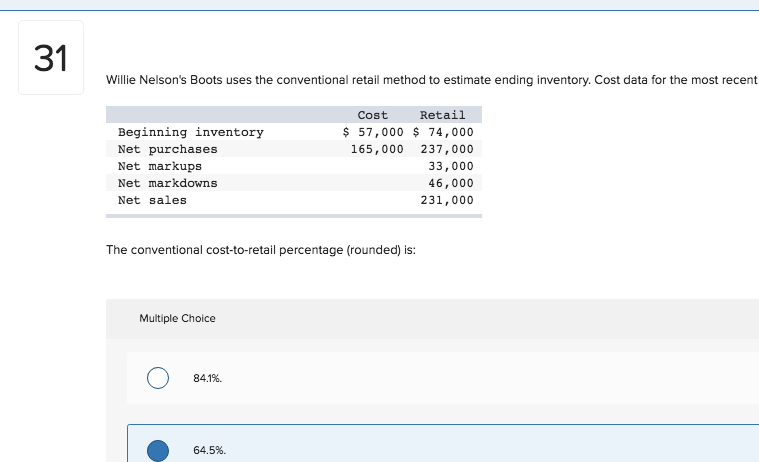This screenshot has width=759, height=462.
Task: Click the Cost column header
Action: pyautogui.click(x=372, y=115)
